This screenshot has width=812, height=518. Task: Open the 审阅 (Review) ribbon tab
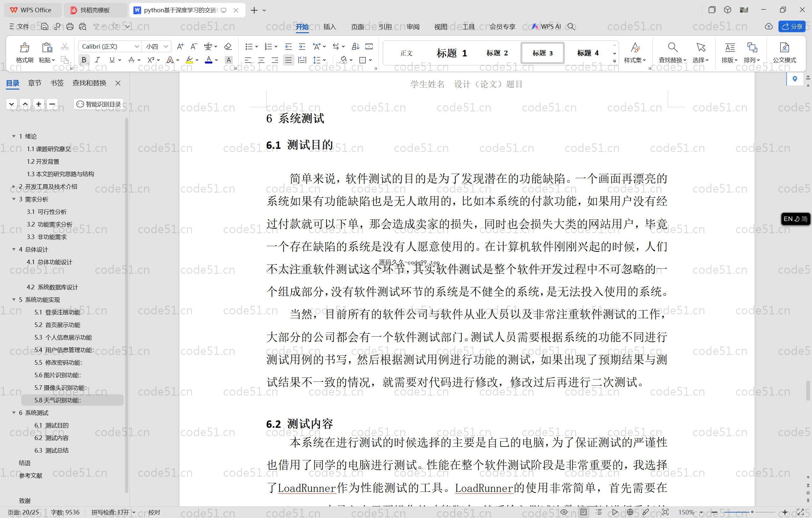(413, 27)
